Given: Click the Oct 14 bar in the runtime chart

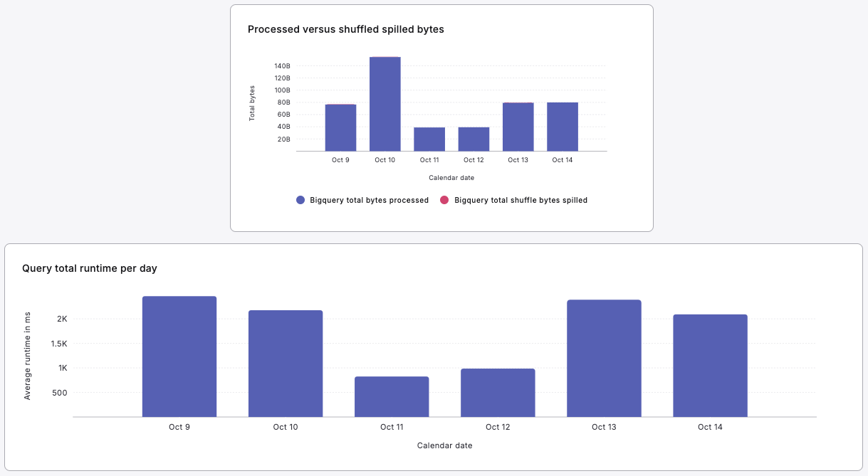Looking at the screenshot, I should click(710, 366).
